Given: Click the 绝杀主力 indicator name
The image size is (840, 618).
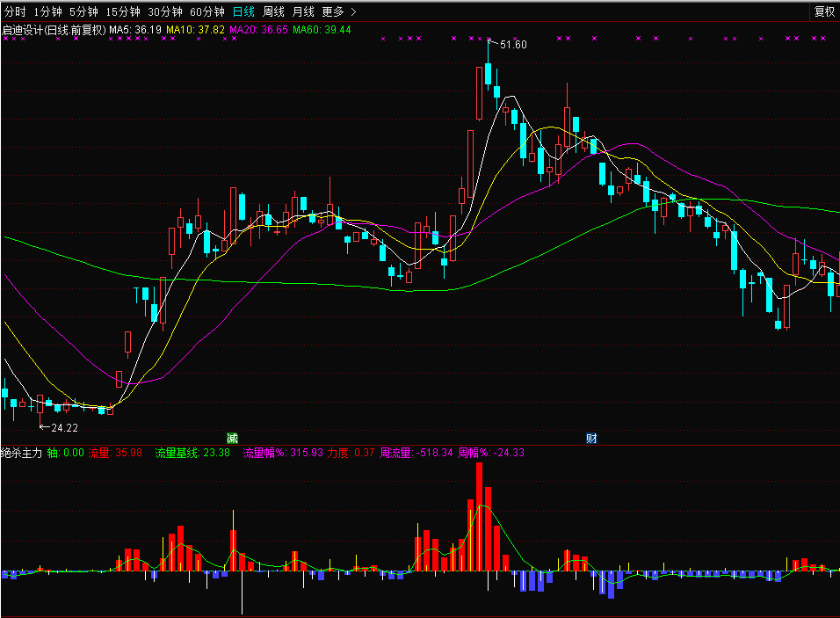Looking at the screenshot, I should tap(21, 453).
